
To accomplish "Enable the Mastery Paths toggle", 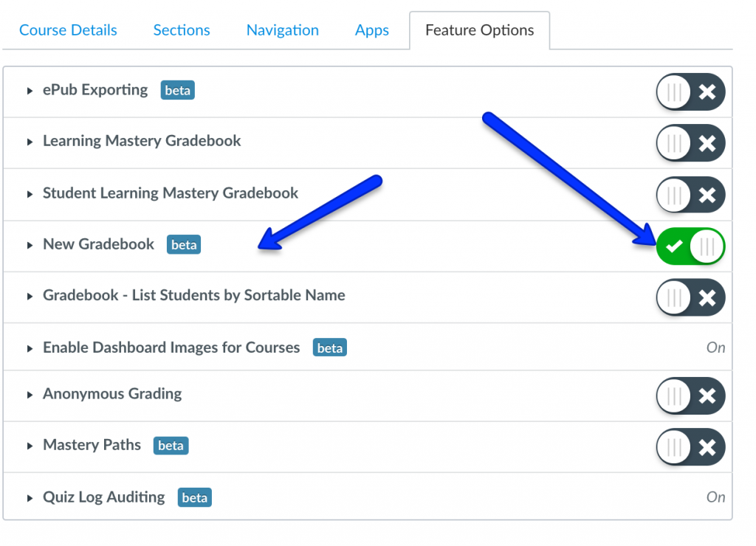I will click(690, 447).
